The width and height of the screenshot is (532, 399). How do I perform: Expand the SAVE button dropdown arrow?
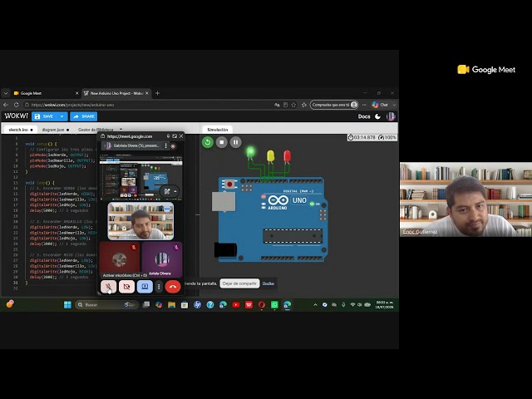click(62, 116)
